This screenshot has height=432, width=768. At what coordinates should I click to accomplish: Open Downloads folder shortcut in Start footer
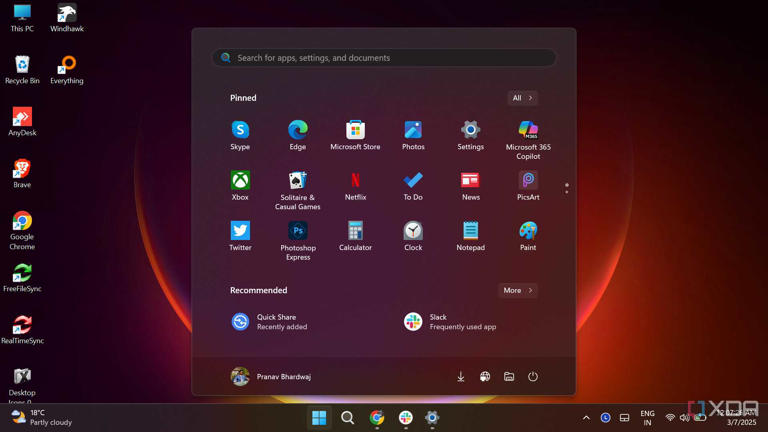(460, 377)
